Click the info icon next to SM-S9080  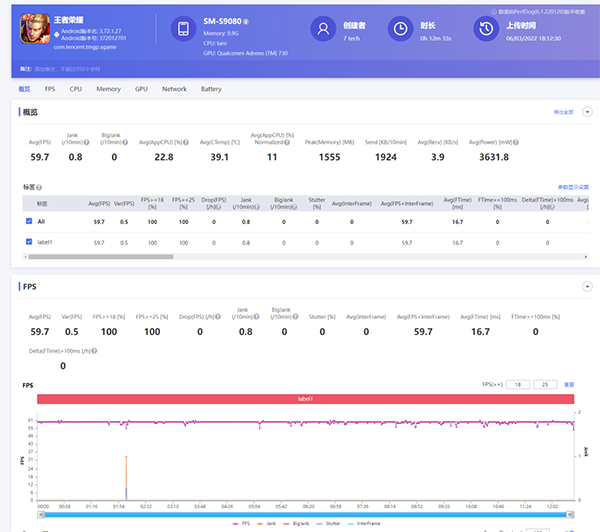click(246, 21)
